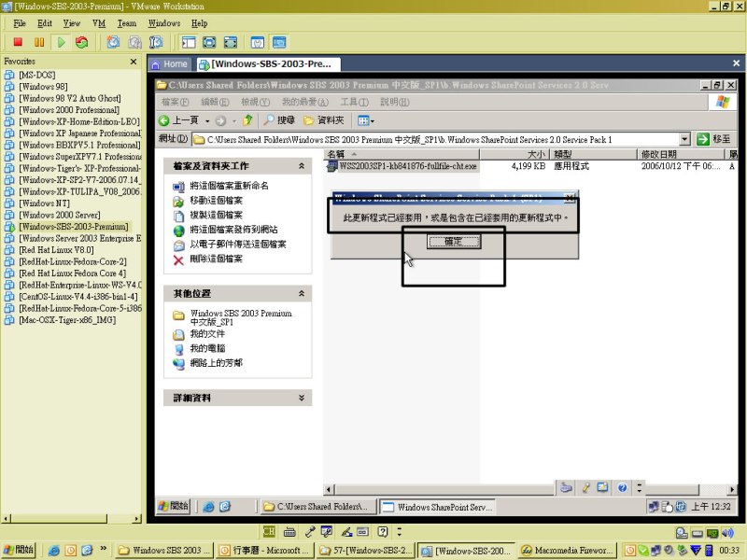Click the Suspend (pause) icon in VMware toolbar
Image resolution: width=747 pixels, height=560 pixels.
39,42
